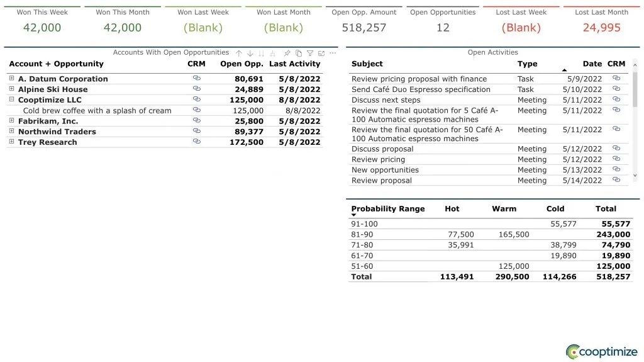Click the Open Opp. column header
This screenshot has height=362, width=644.
pyautogui.click(x=241, y=64)
